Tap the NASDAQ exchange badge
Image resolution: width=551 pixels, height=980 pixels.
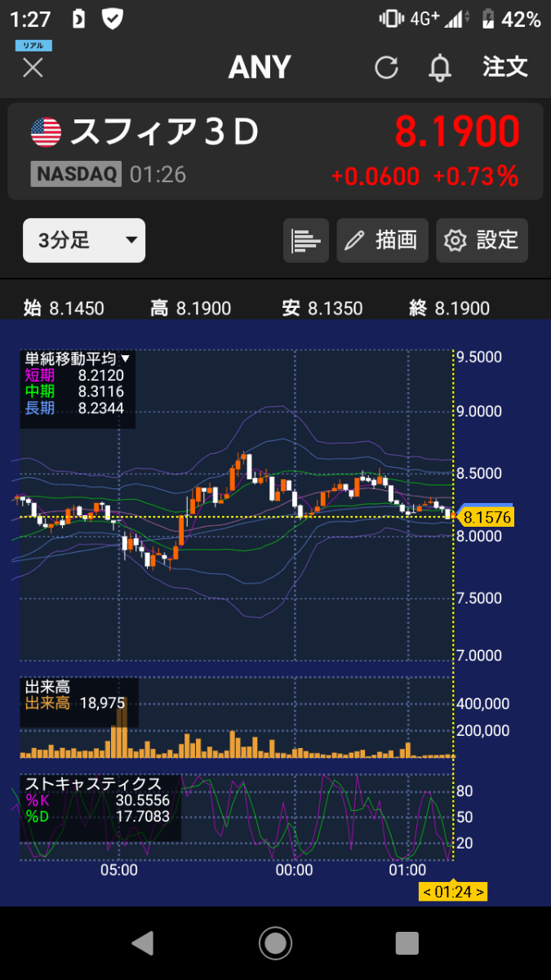pos(76,174)
